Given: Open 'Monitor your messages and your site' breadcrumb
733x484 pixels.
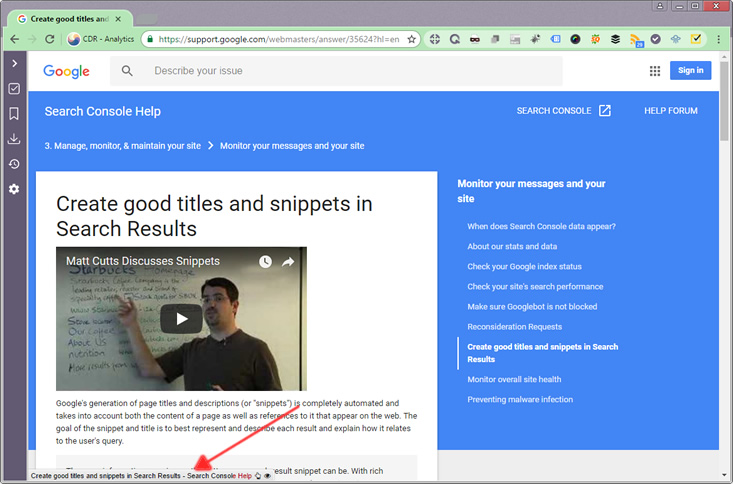Looking at the screenshot, I should coord(292,146).
